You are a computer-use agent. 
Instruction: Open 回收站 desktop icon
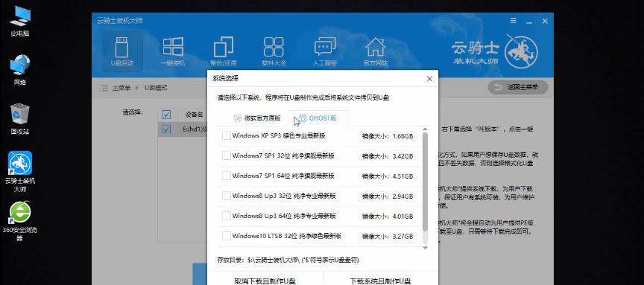[x=19, y=119]
